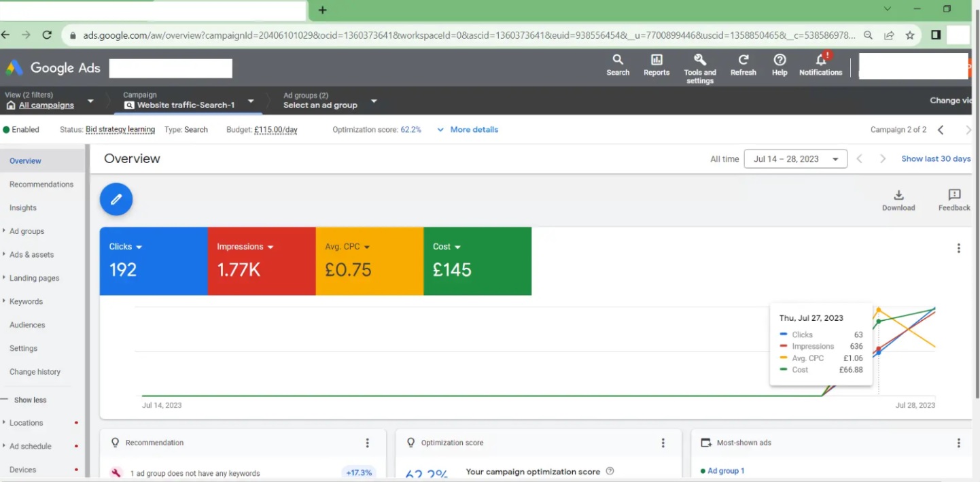Click the Google Ads logo
Image resolution: width=980 pixels, height=482 pixels.
53,68
